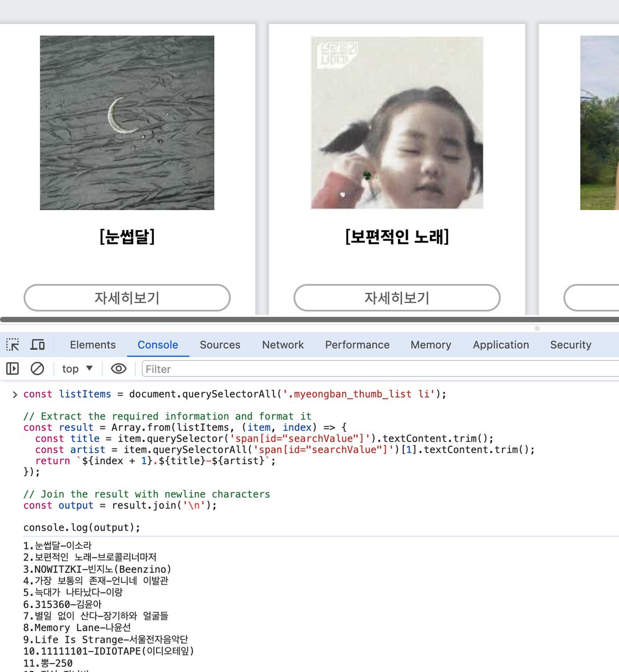Click the [눈썹달] album title
619x672 pixels.
(127, 236)
